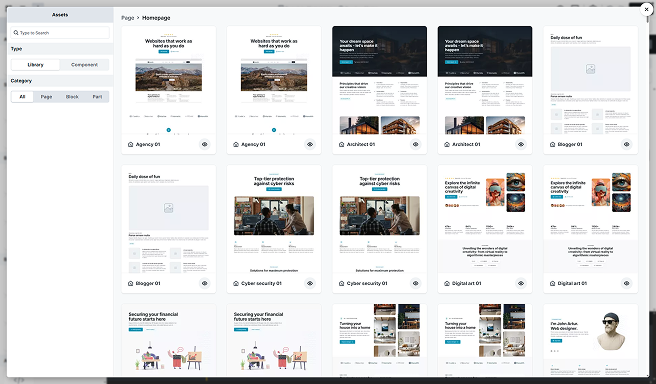Filter assets by Part category

click(x=97, y=97)
